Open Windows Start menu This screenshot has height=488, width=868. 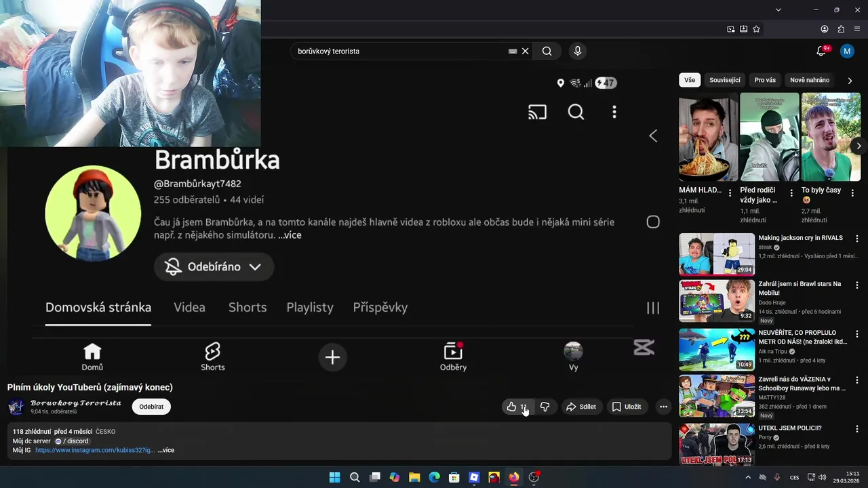[334, 477]
